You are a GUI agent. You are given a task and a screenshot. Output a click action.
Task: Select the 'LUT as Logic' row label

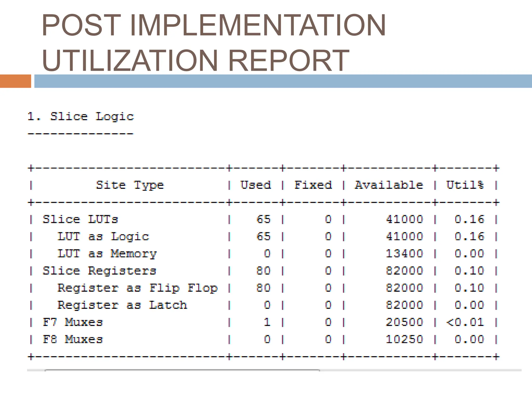pyautogui.click(x=103, y=237)
